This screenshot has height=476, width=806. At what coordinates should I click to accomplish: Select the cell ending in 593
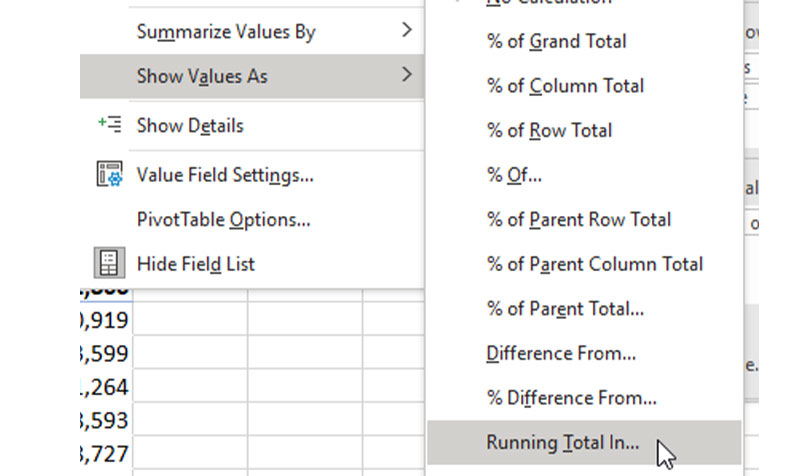tap(106, 420)
